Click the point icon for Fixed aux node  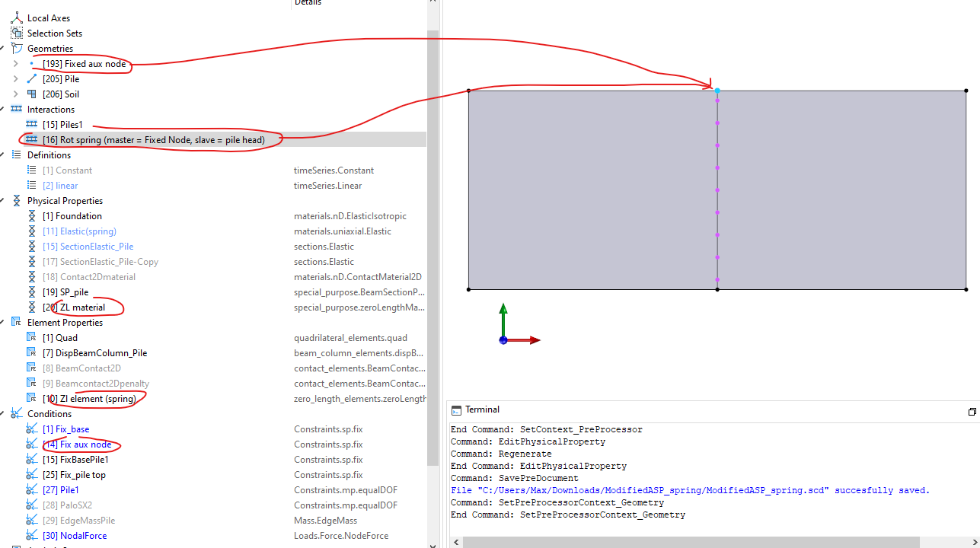[31, 64]
